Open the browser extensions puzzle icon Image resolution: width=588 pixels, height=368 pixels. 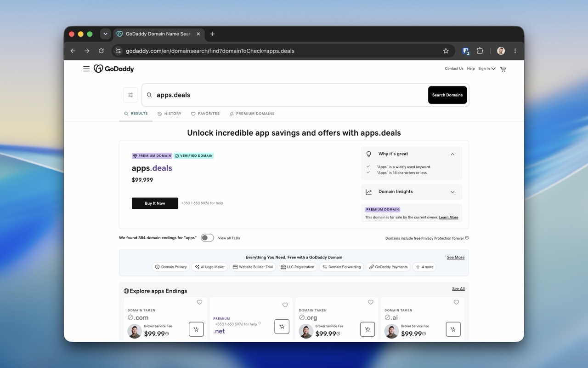click(x=480, y=51)
